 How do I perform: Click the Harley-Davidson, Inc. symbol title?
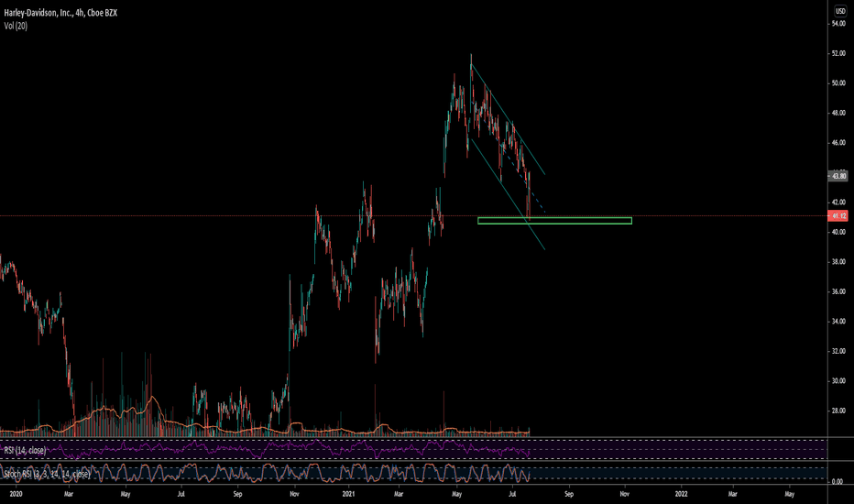tap(60, 13)
